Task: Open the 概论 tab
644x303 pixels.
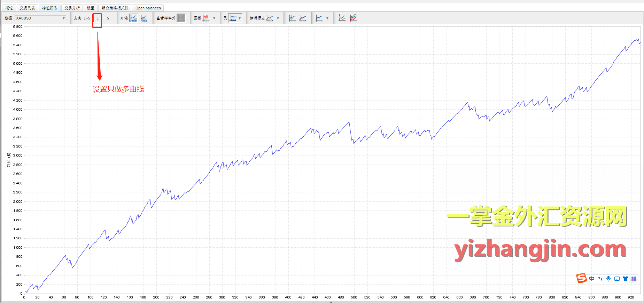Action: click(9, 8)
